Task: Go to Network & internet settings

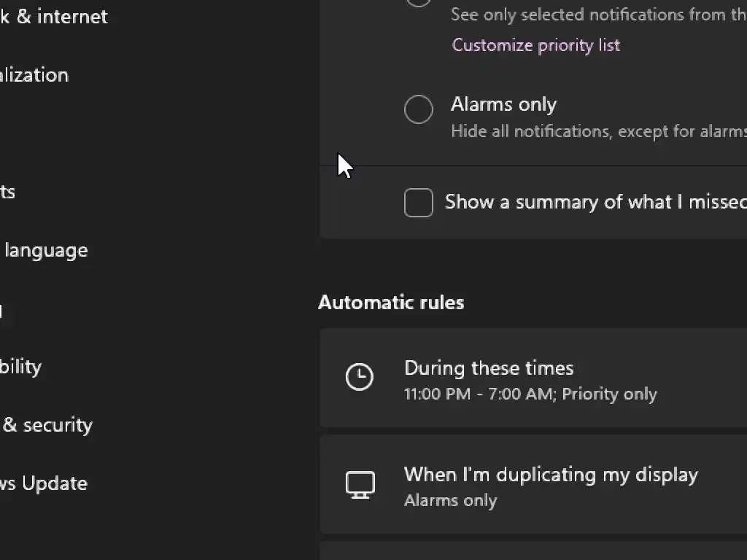Action: (x=54, y=17)
